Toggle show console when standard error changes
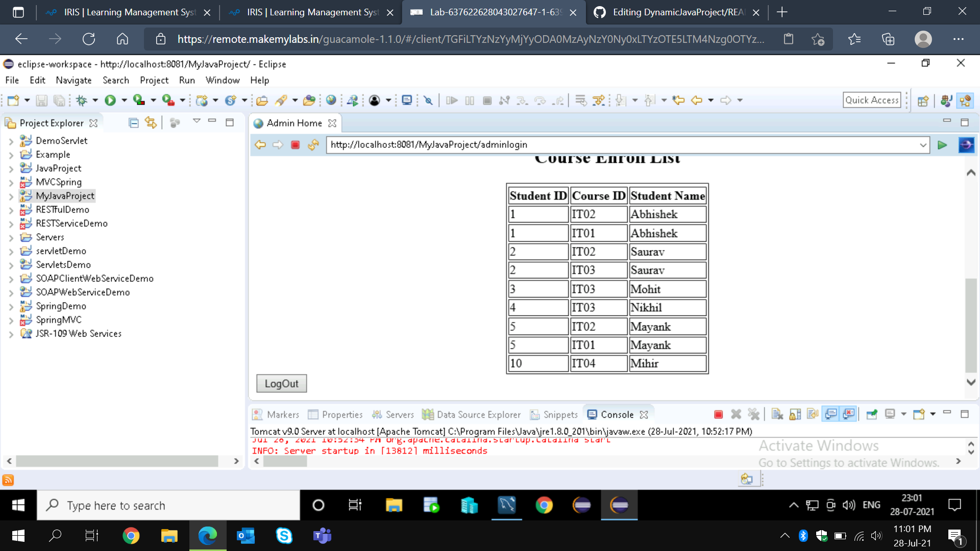The height and width of the screenshot is (551, 980). pyautogui.click(x=849, y=414)
